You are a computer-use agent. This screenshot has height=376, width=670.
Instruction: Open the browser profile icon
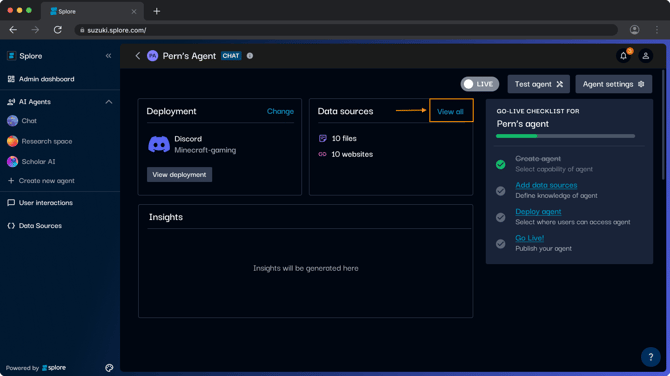coord(635,29)
